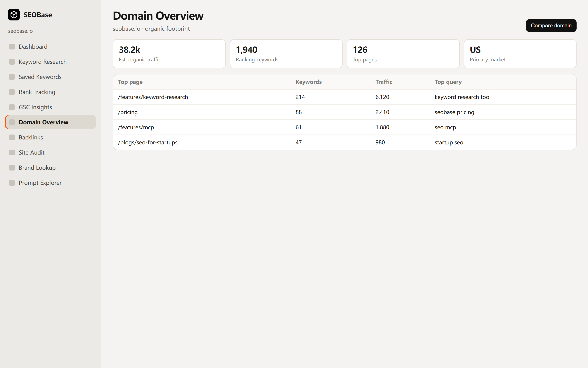The height and width of the screenshot is (368, 588).
Task: Click the 'startup seo' top query
Action: pos(449,142)
